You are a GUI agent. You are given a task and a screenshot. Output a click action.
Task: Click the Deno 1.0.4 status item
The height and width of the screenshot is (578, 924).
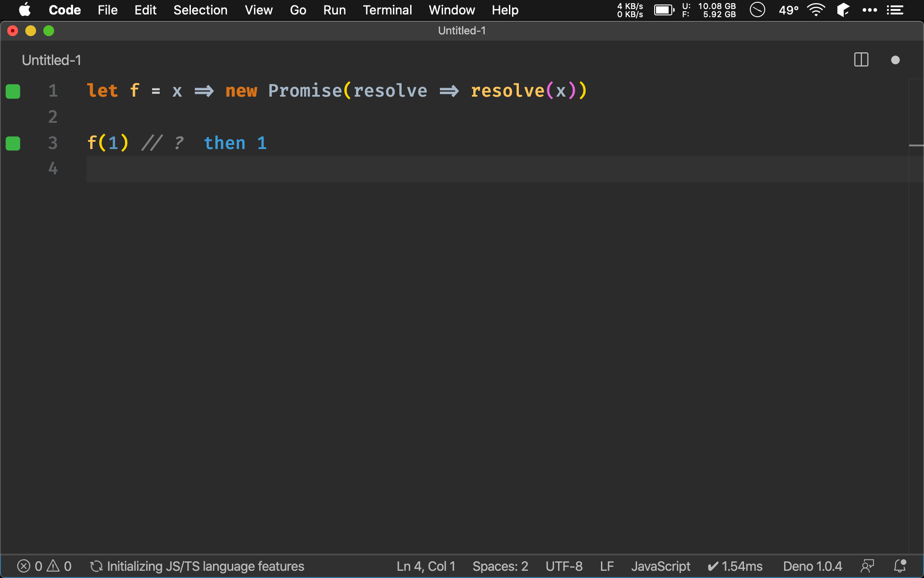812,566
